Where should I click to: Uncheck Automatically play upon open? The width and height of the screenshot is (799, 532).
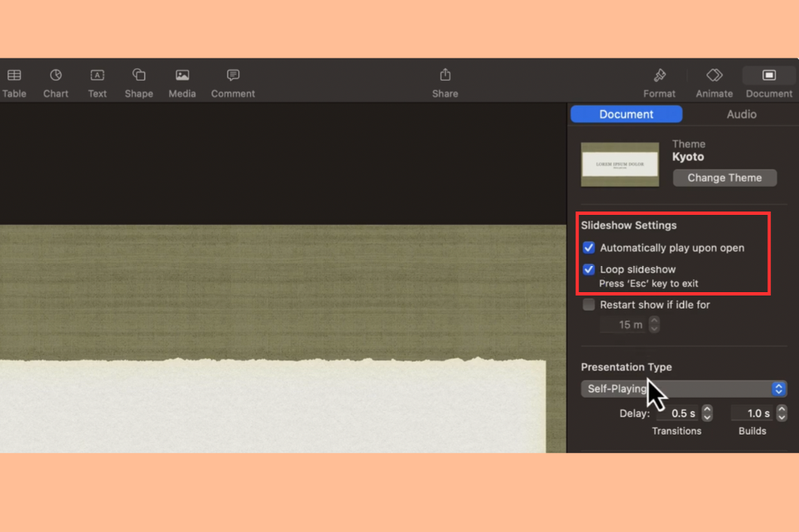(x=589, y=248)
